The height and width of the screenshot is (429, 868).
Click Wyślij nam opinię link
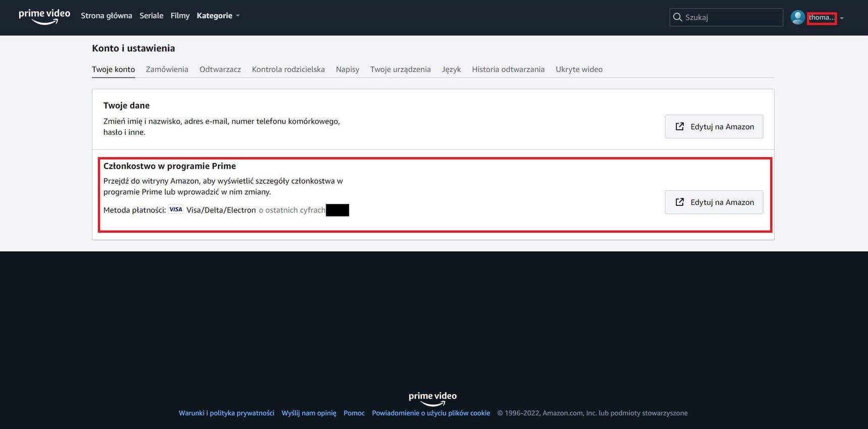(x=309, y=413)
